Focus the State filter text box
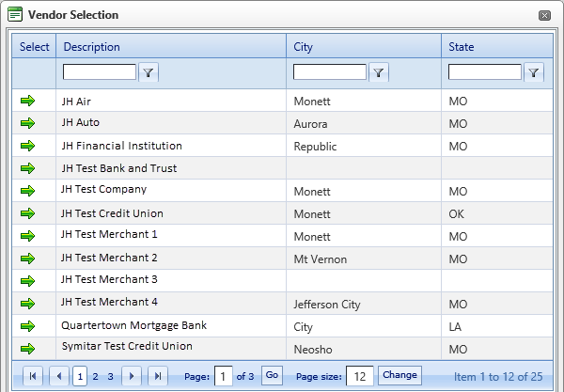 tap(484, 72)
